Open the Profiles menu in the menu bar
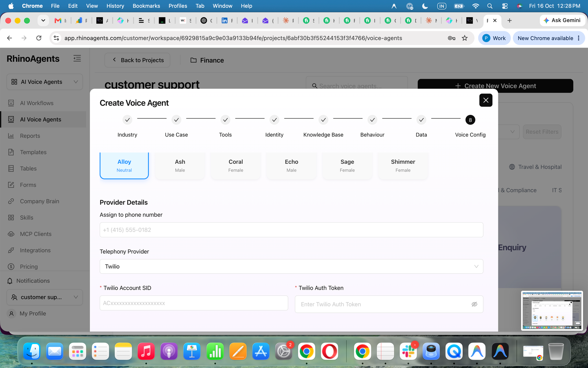This screenshot has width=588, height=368. pyautogui.click(x=178, y=6)
